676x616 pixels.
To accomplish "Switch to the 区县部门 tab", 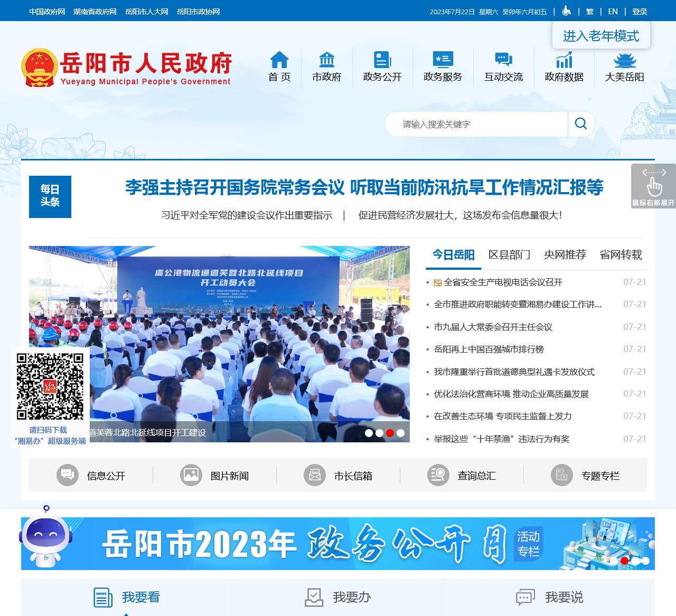I will coord(510,255).
